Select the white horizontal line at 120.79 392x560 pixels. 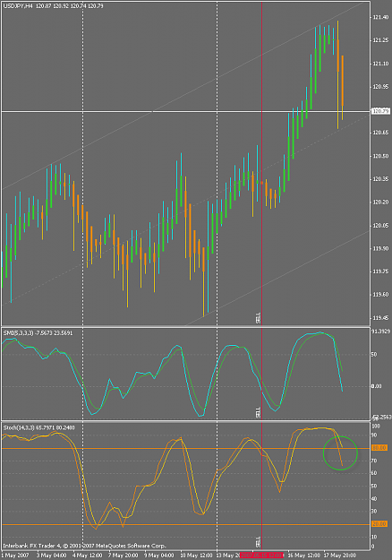[x=185, y=112]
